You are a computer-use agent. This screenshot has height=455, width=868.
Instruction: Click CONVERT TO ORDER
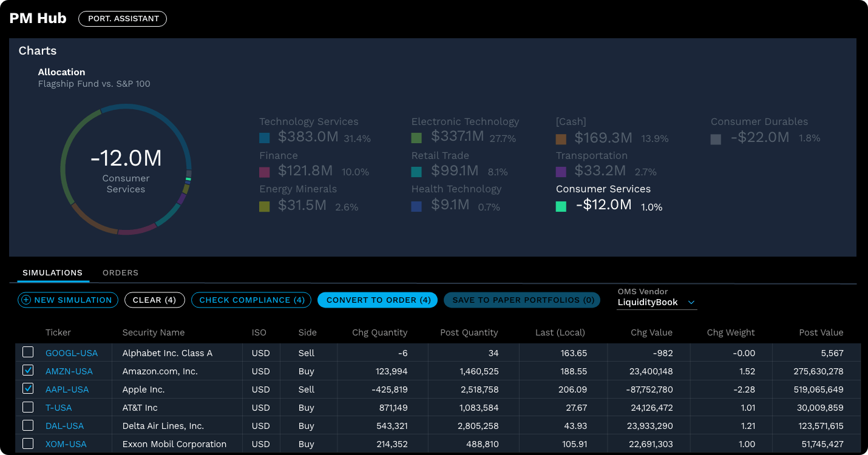378,300
